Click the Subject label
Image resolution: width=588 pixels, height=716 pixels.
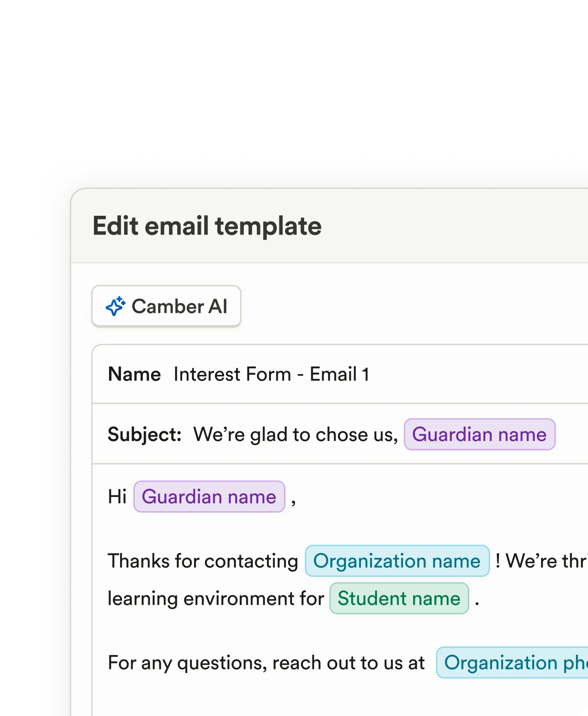coord(145,434)
